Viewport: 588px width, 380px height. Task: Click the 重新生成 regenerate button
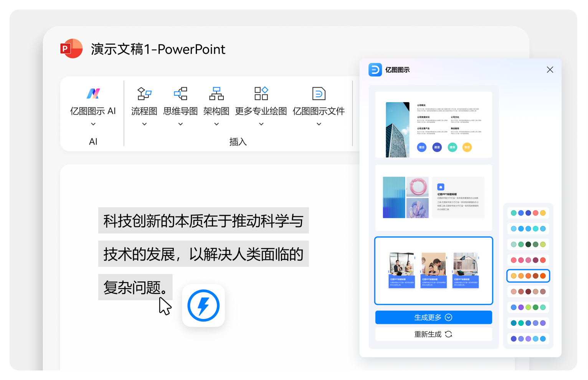pyautogui.click(x=433, y=334)
